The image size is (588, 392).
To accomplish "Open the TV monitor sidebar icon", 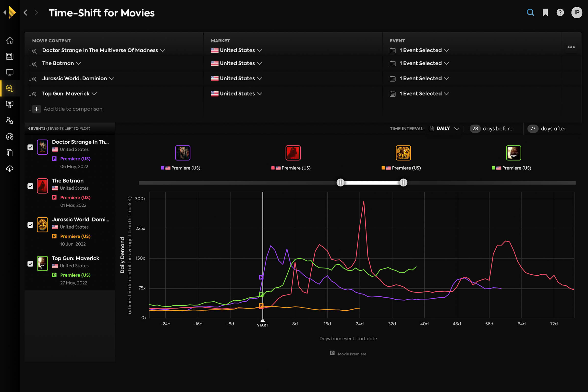I will coord(10,73).
